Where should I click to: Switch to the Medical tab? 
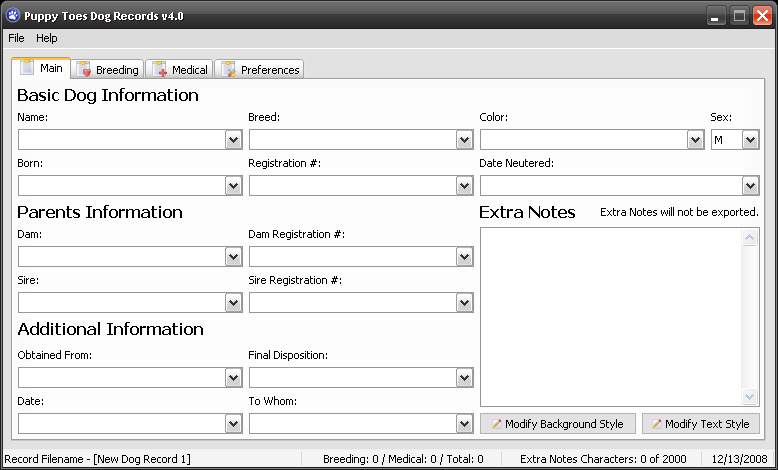click(179, 69)
